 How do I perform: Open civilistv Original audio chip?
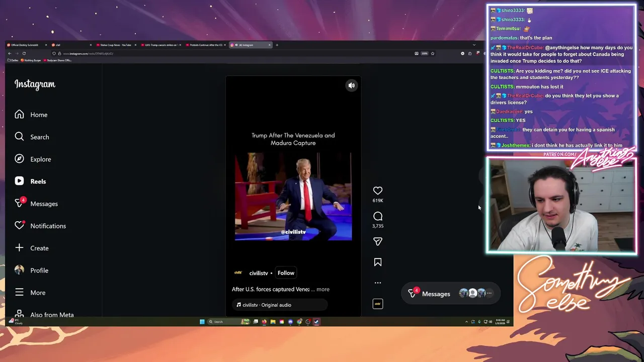click(280, 305)
